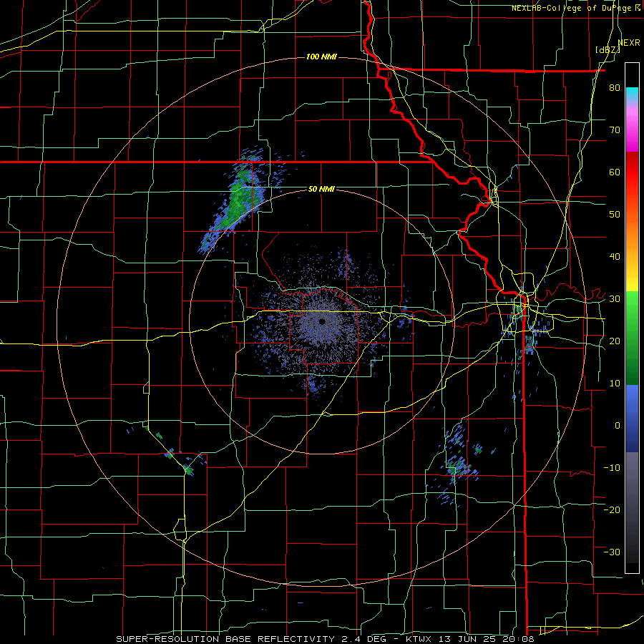644x644 pixels.
Task: Click the -10 dBZ scale label
Action: pos(612,467)
